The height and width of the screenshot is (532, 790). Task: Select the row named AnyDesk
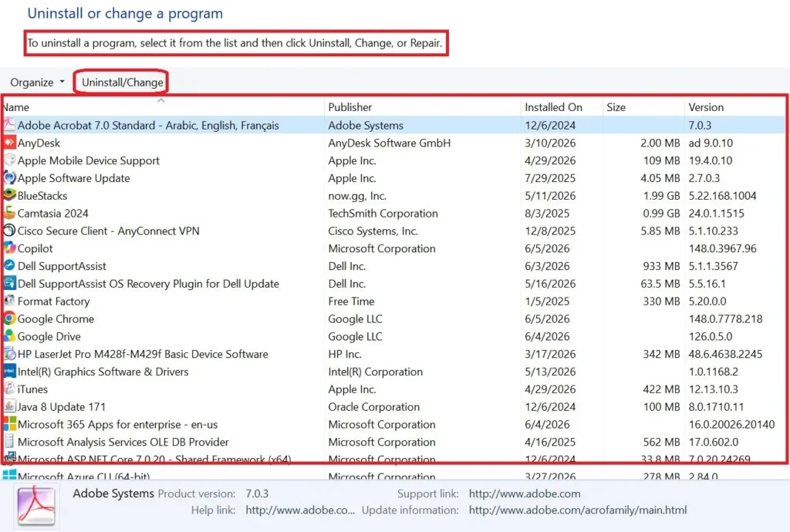click(x=394, y=143)
